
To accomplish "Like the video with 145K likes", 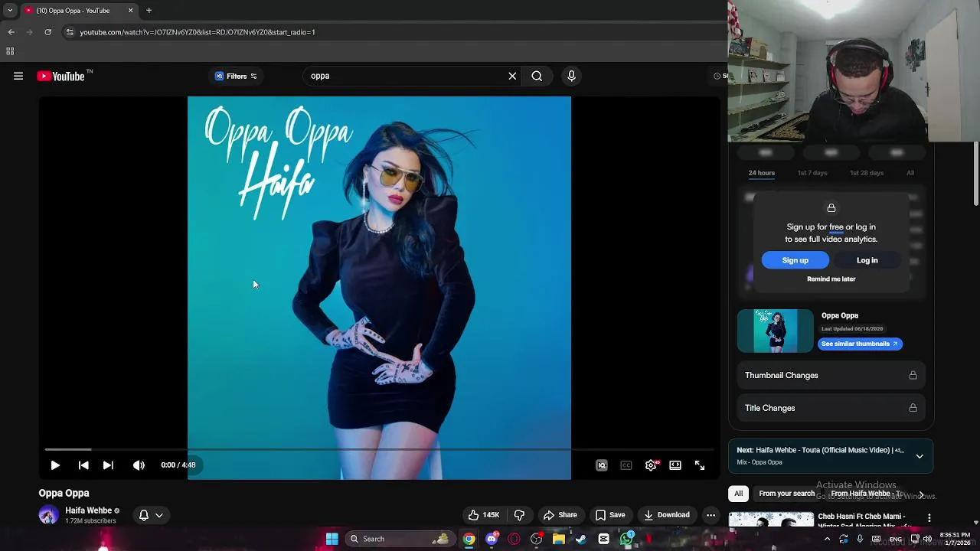I will coord(484,515).
